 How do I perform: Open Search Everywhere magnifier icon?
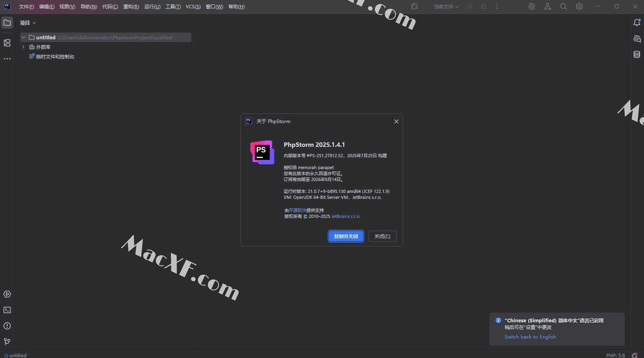click(x=563, y=6)
